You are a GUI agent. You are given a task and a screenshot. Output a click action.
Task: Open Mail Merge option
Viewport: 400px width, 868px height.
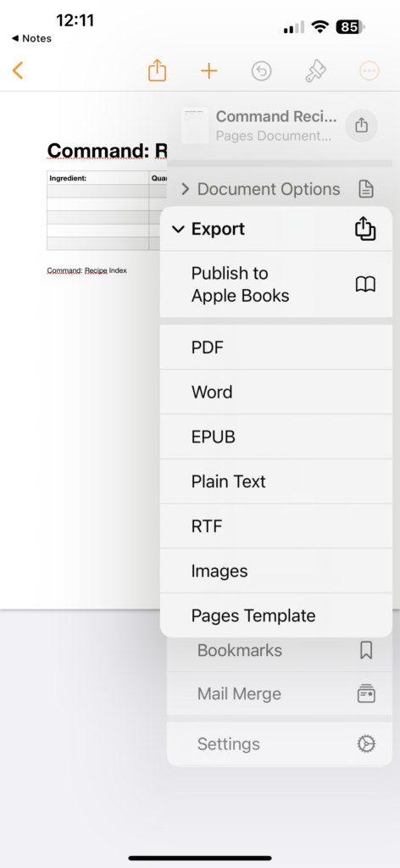(x=280, y=693)
